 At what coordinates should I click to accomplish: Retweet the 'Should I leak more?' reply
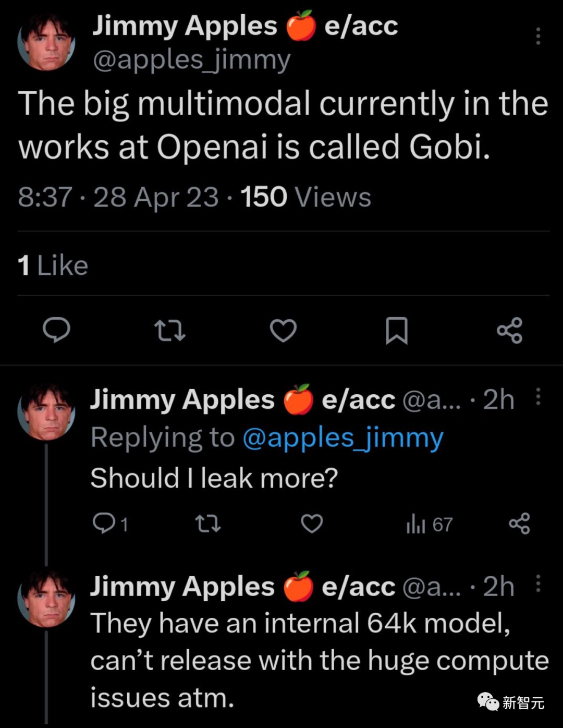207,525
